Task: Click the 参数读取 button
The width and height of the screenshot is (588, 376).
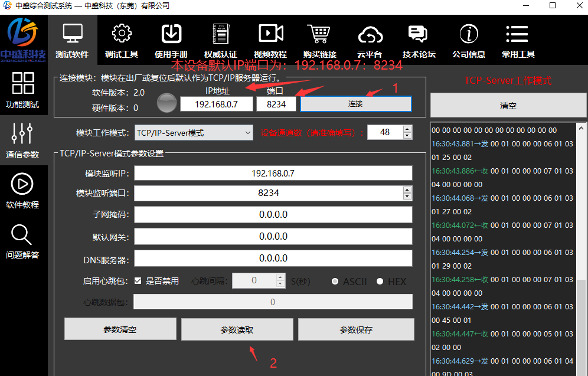Action: coord(237,329)
